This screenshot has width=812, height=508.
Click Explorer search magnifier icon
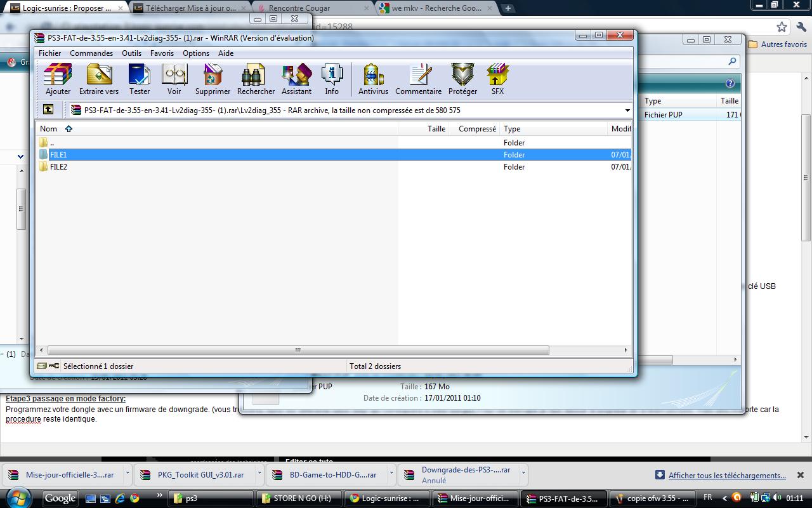tap(732, 62)
